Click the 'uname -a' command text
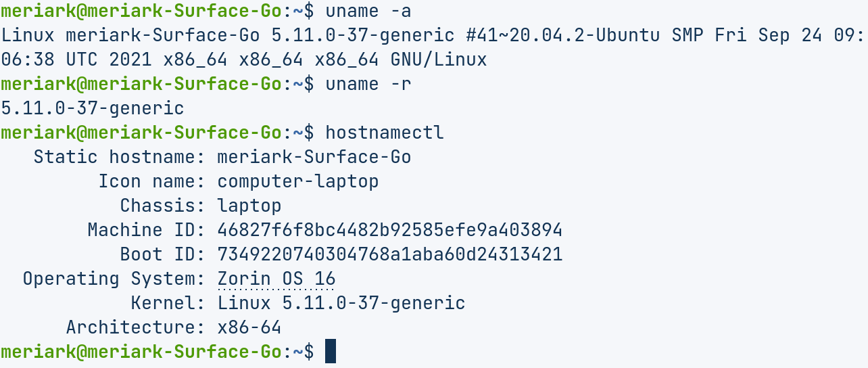The width and height of the screenshot is (868, 368). pos(368,11)
